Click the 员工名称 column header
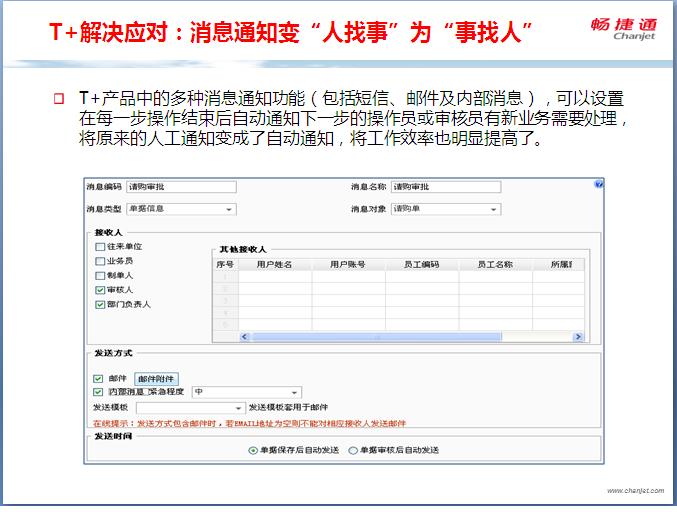 tap(495, 264)
